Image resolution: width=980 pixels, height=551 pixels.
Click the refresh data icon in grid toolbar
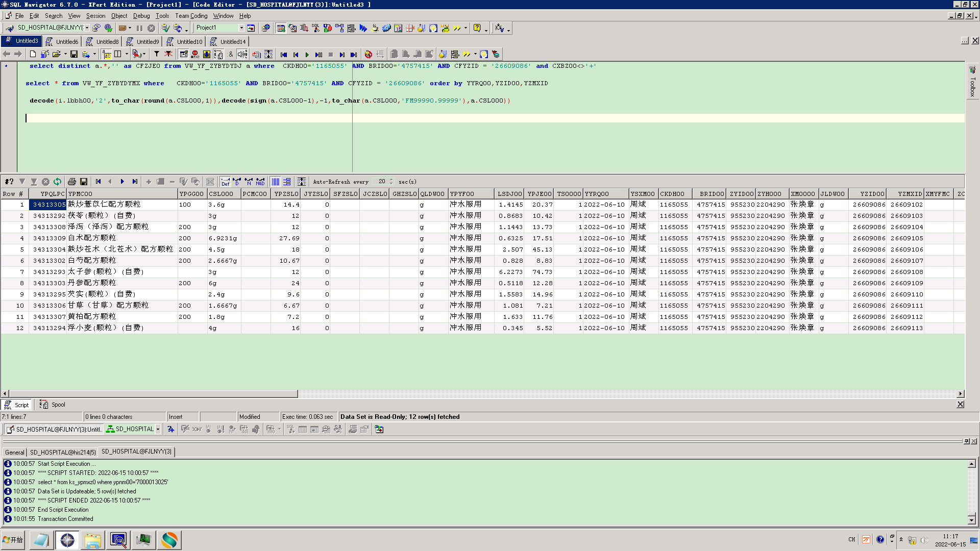point(57,182)
